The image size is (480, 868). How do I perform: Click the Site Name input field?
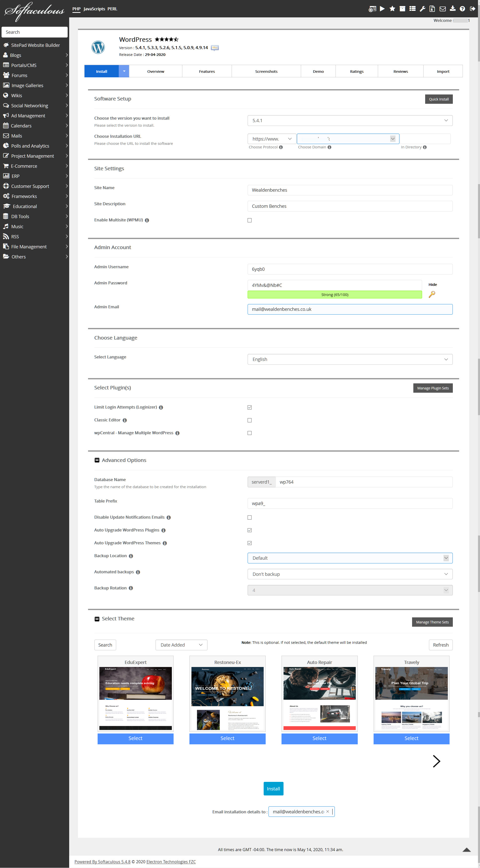[x=350, y=190]
